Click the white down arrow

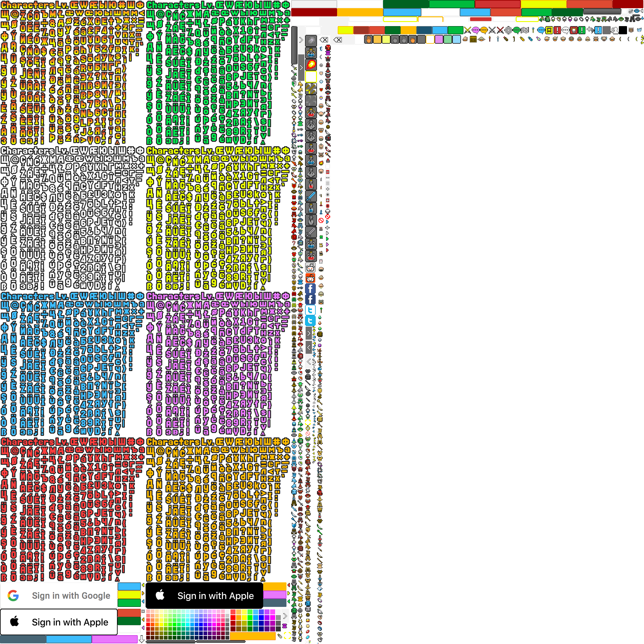[x=142, y=639]
